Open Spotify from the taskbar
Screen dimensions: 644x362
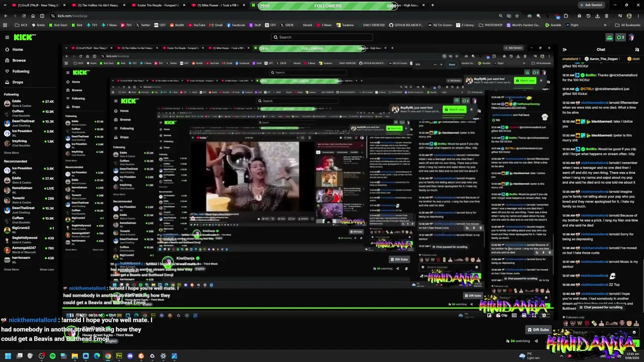pyautogui.click(x=53, y=356)
